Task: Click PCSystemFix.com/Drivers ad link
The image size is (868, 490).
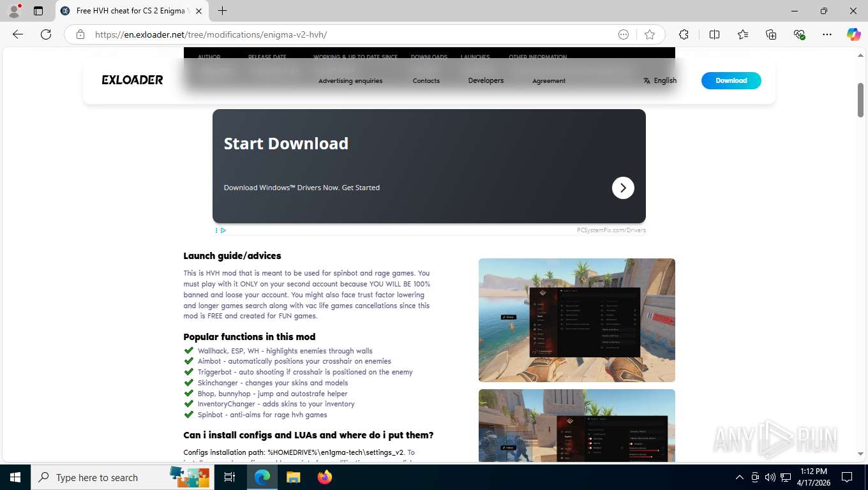Action: click(x=611, y=230)
